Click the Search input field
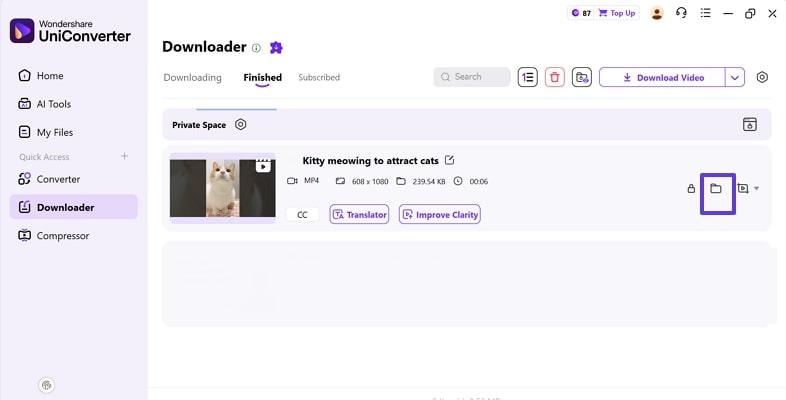 [472, 77]
